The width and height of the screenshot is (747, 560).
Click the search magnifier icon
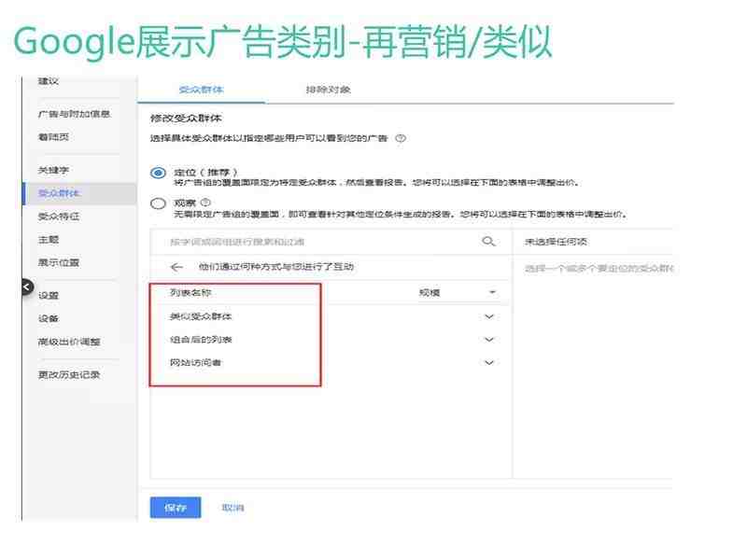[x=488, y=242]
